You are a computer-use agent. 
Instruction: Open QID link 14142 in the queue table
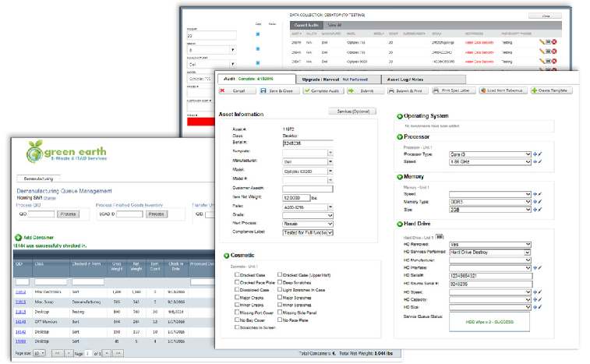[21, 332]
